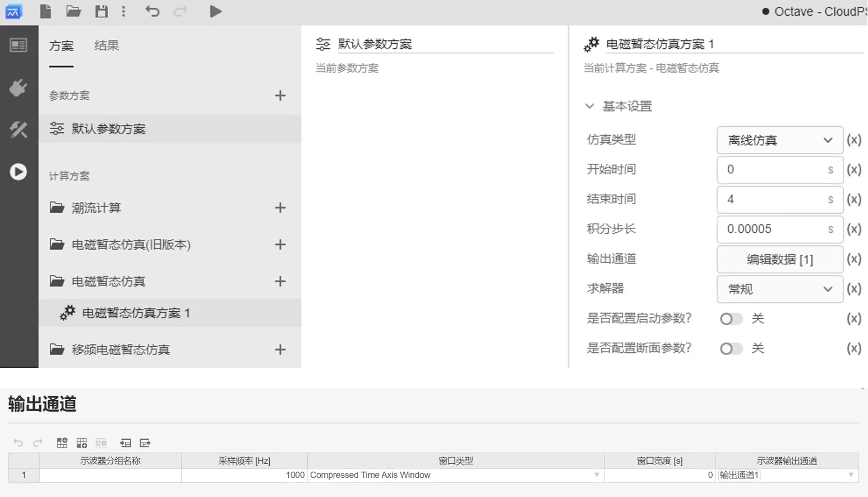
Task: Add a new 潮流计算 scheme with the plus button
Action: coord(280,208)
